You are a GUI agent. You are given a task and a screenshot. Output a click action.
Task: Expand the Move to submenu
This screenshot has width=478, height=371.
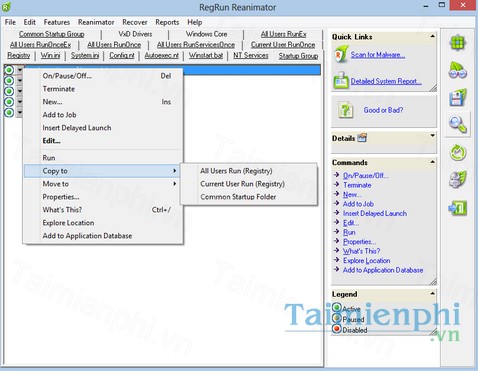coord(103,184)
